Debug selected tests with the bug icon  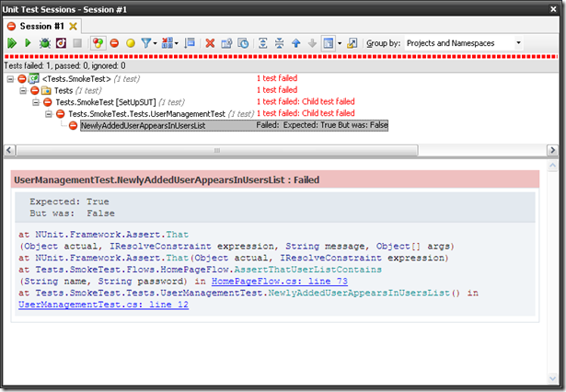coord(45,43)
